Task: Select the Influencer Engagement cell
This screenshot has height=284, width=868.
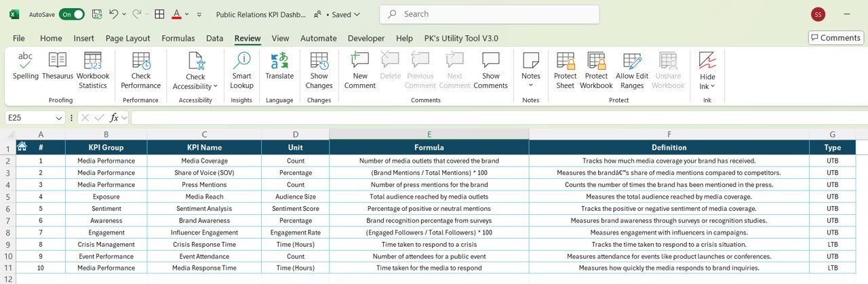Action: pos(204,232)
